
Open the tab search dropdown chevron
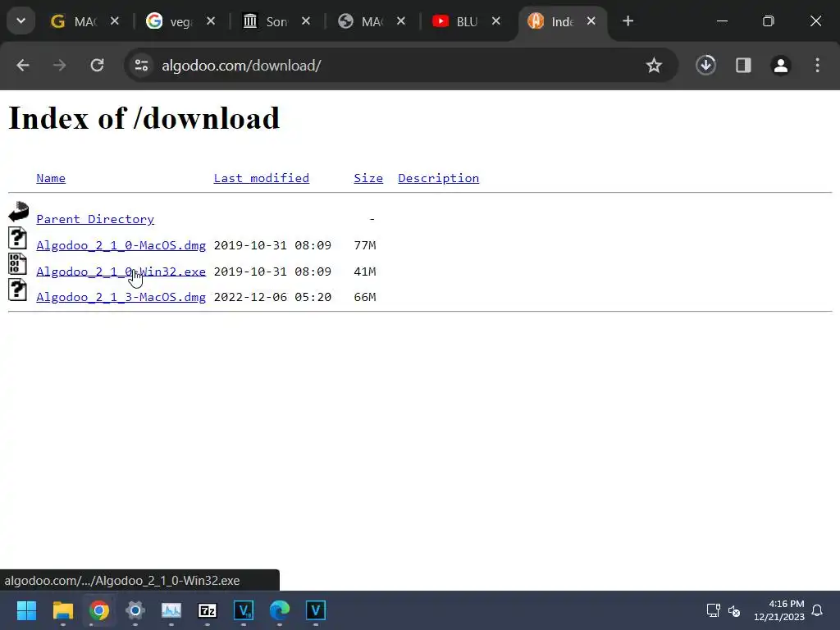point(21,21)
